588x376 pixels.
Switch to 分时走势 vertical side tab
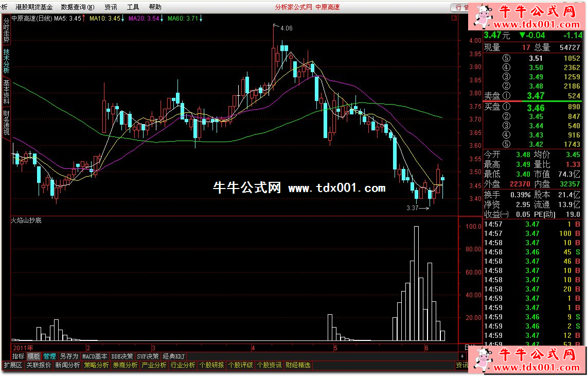6,30
